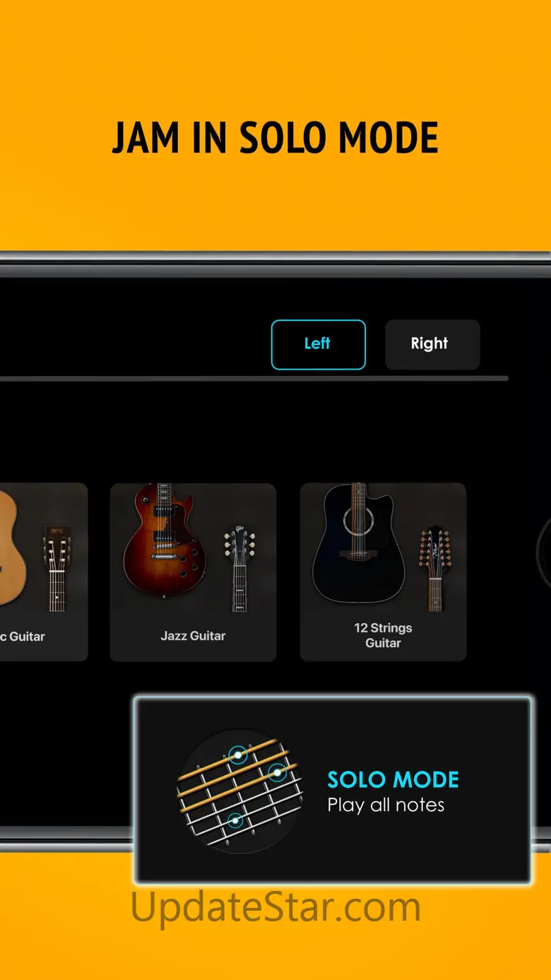The width and height of the screenshot is (551, 980).
Task: Click the "Play all notes" subtitle
Action: pos(386,805)
